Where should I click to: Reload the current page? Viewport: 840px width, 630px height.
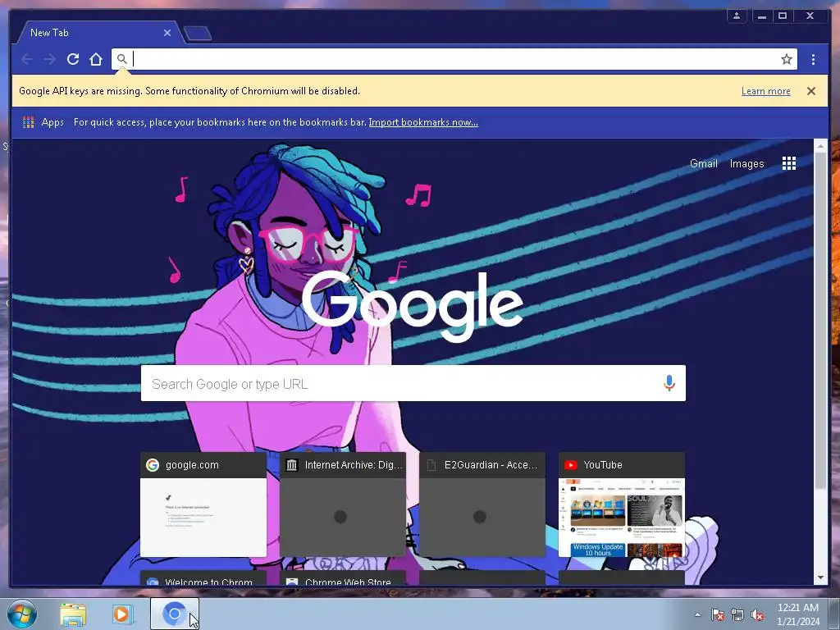(x=73, y=59)
